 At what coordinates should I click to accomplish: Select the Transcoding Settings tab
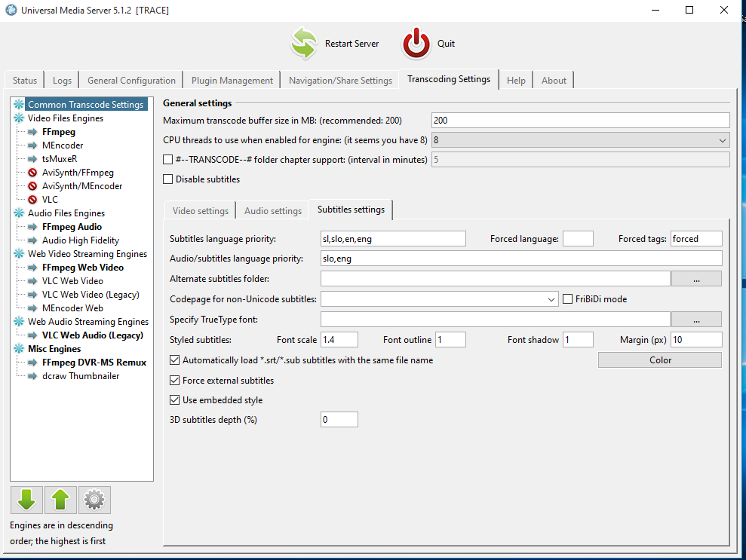point(449,79)
